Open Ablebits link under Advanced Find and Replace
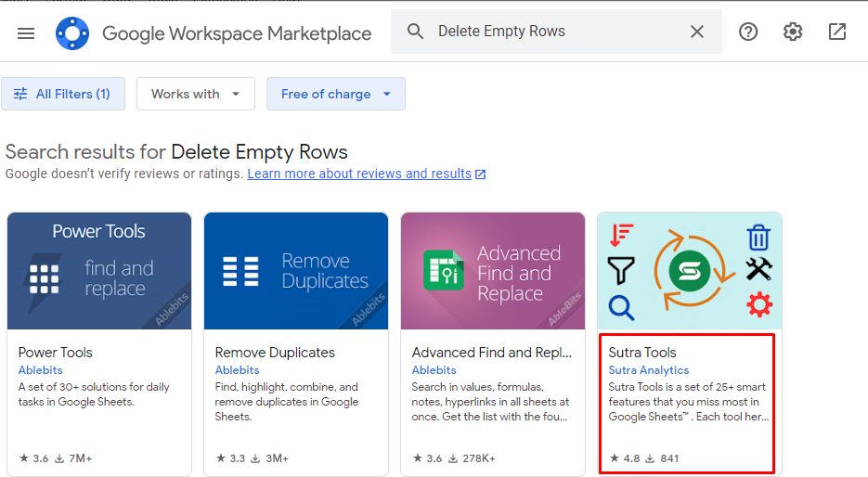This screenshot has height=477, width=868. [x=434, y=370]
